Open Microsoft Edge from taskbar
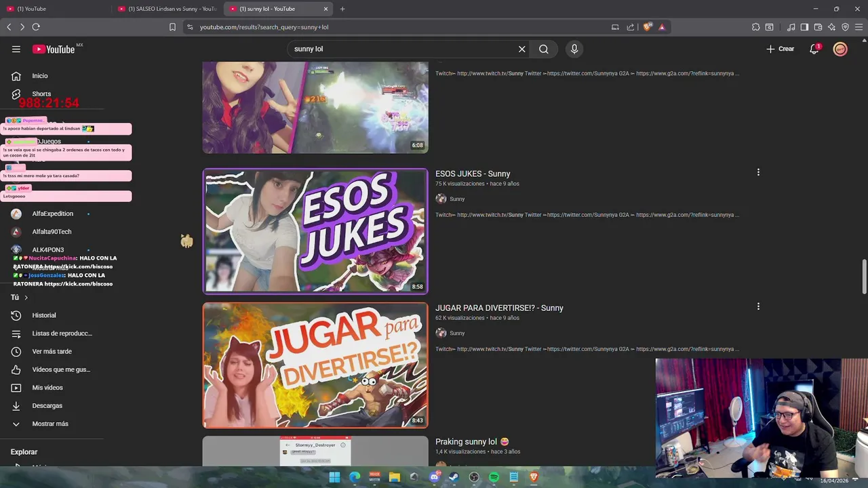The width and height of the screenshot is (868, 488). coord(355,477)
